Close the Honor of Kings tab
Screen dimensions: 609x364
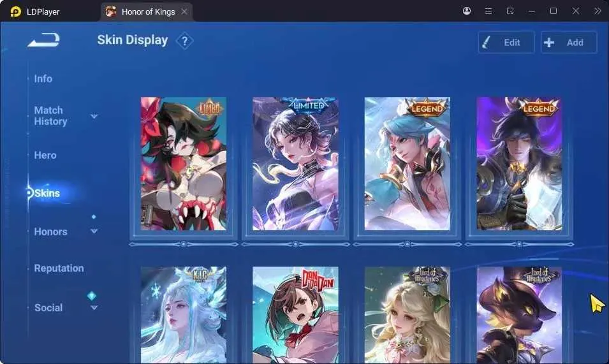click(x=184, y=11)
